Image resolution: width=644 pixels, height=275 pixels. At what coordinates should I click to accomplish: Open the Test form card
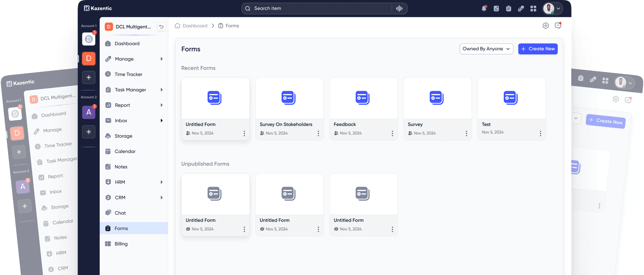click(x=512, y=109)
